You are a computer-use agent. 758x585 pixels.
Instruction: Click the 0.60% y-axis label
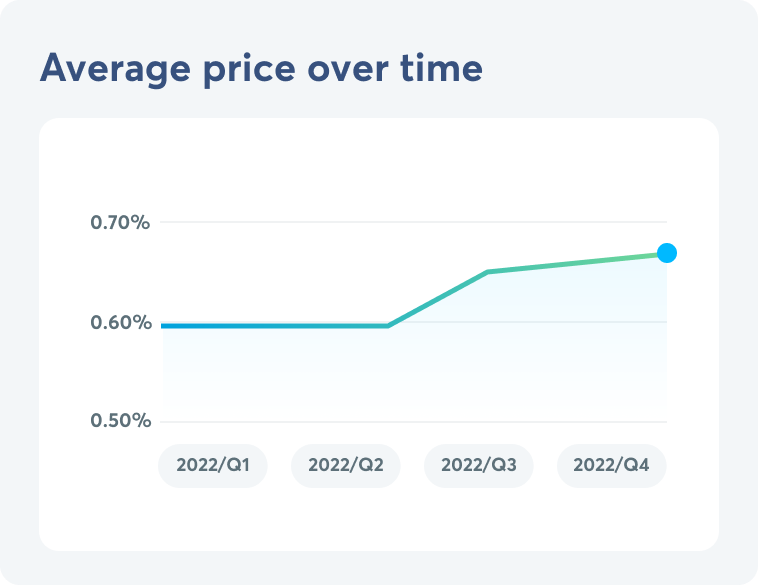(x=120, y=323)
